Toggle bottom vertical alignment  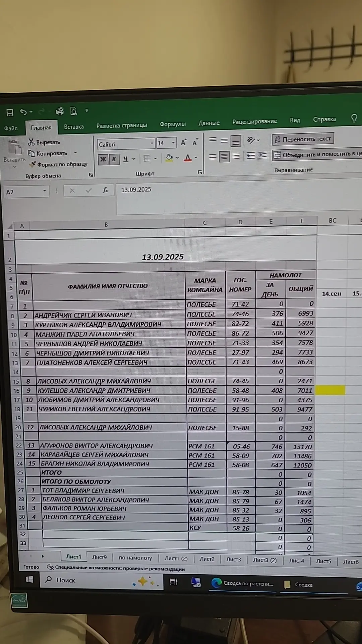(x=236, y=141)
